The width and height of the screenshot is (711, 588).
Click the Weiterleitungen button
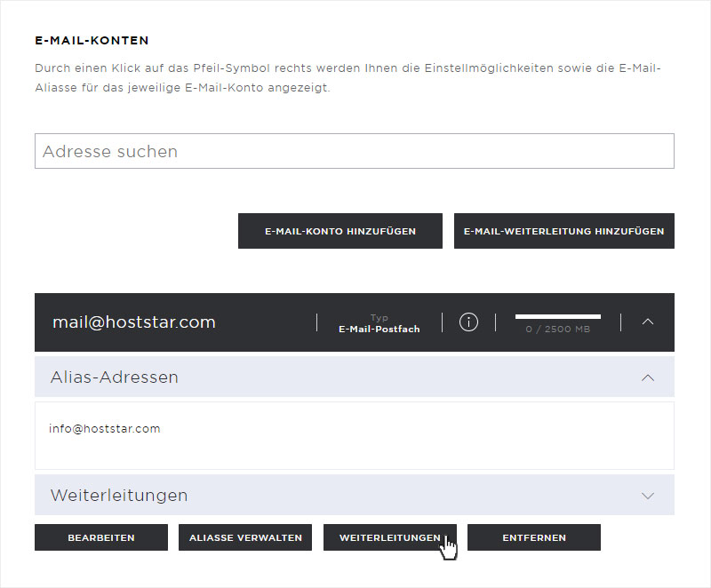pos(390,537)
